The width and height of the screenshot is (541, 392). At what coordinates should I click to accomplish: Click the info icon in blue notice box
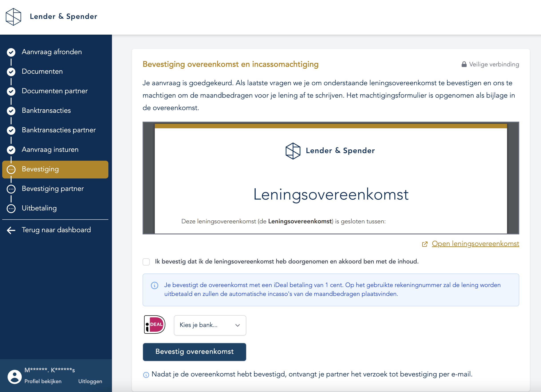pyautogui.click(x=155, y=285)
